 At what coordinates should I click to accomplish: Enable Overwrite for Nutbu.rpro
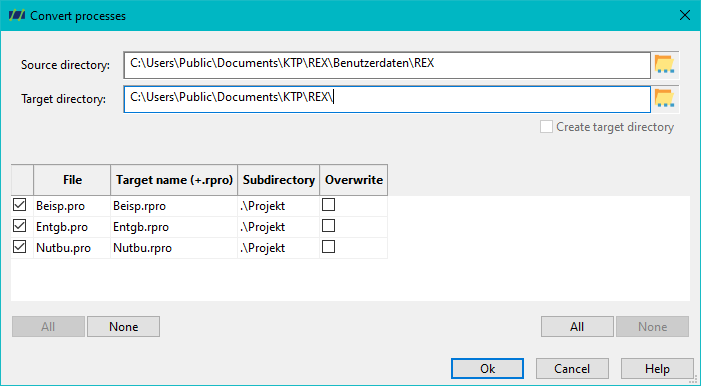point(329,247)
